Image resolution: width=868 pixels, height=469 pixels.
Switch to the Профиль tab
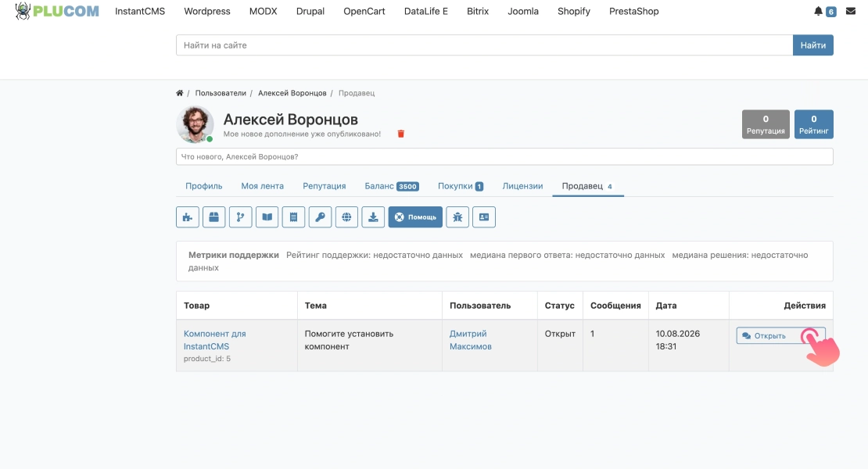coord(204,186)
